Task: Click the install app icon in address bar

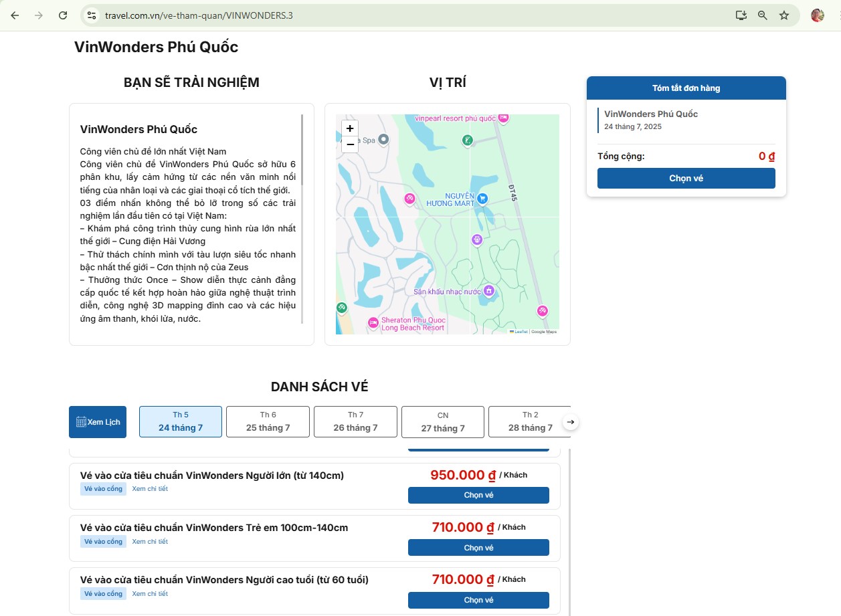Action: [741, 15]
